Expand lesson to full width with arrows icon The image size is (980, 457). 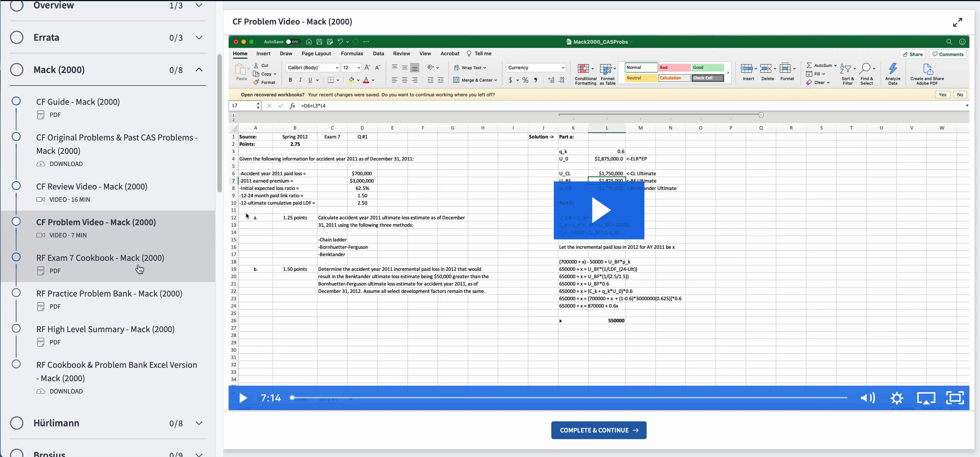957,22
